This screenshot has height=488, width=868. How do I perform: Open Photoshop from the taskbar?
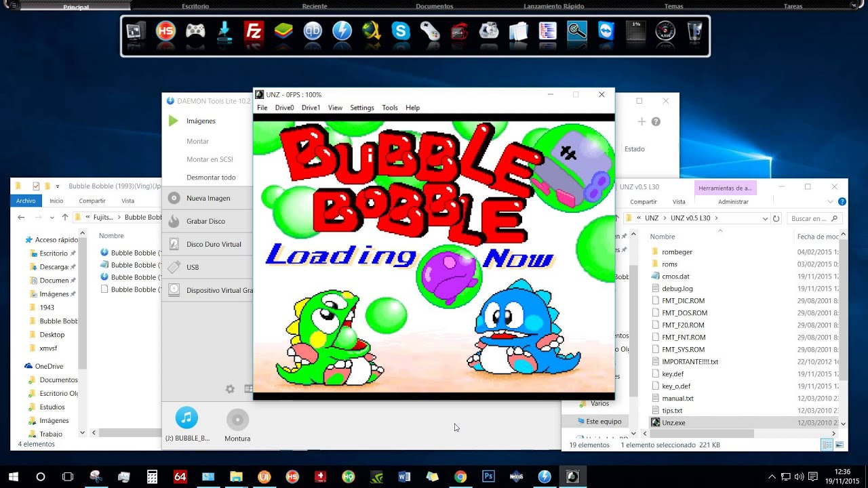[x=488, y=476]
